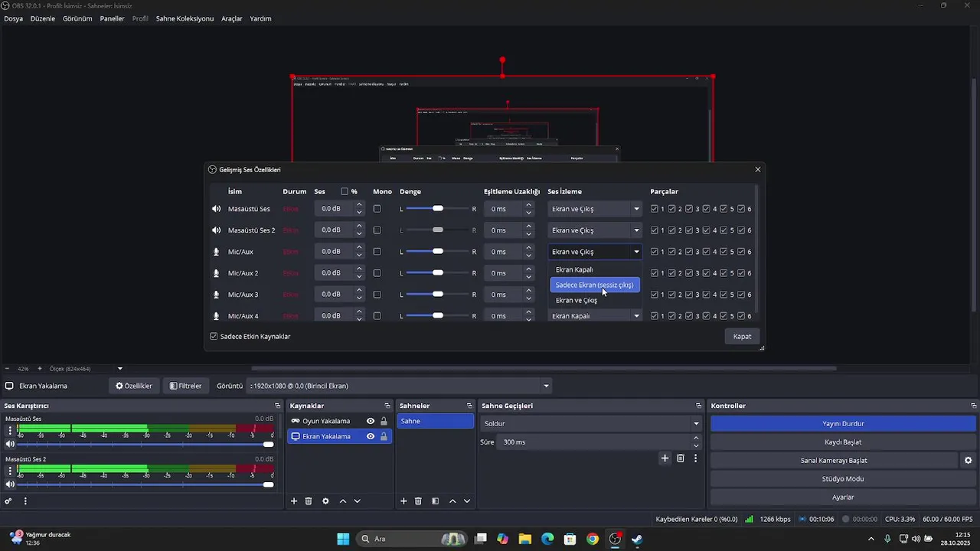Move selected source down in Kaynaklar
This screenshot has width=980, height=551.
[x=357, y=501]
